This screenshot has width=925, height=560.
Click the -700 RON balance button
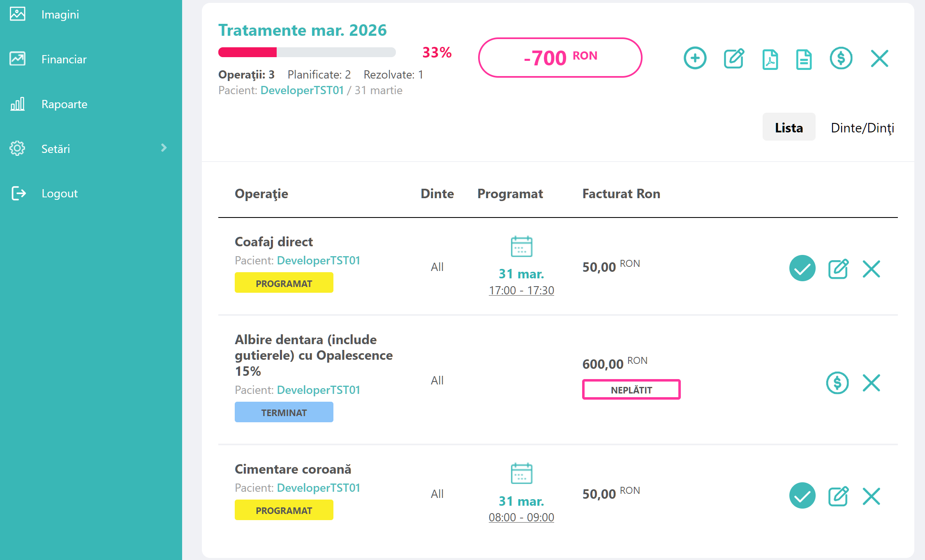click(x=560, y=58)
